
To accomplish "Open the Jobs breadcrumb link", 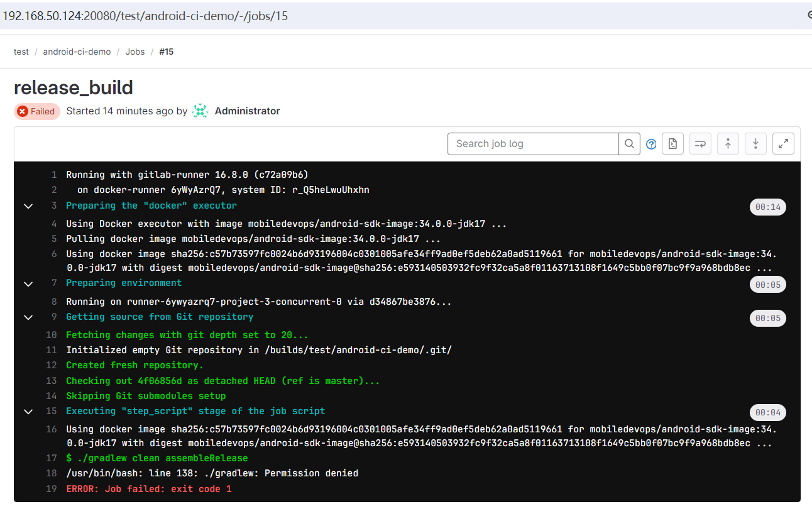I will click(135, 52).
